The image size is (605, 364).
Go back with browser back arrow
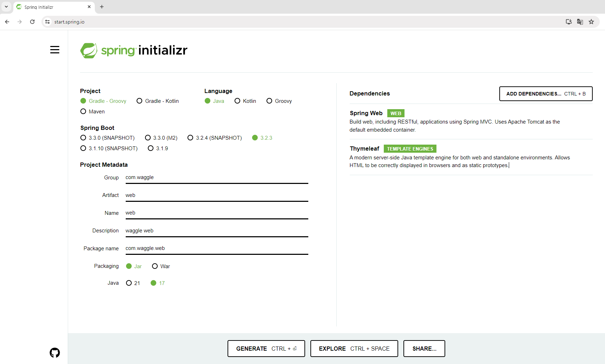click(7, 22)
